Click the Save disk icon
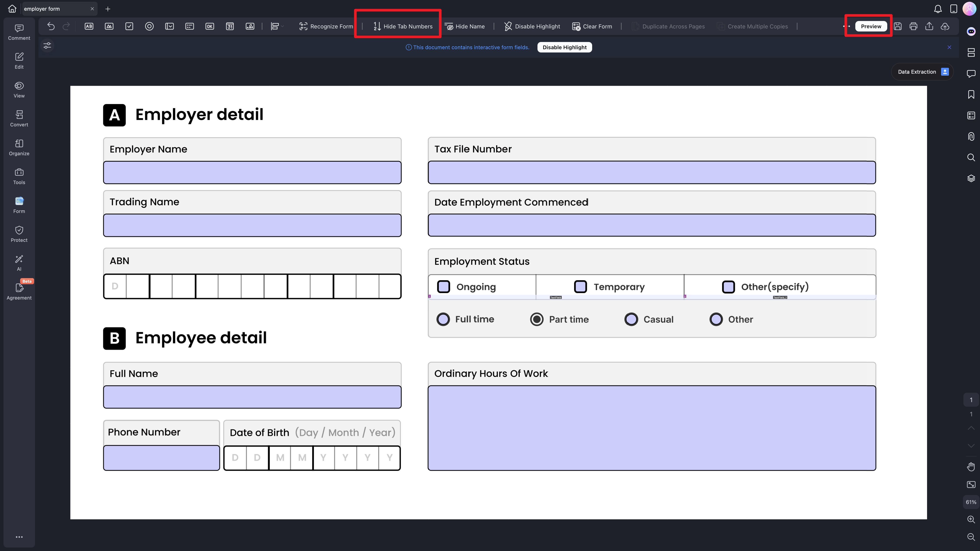980x551 pixels. tap(898, 26)
